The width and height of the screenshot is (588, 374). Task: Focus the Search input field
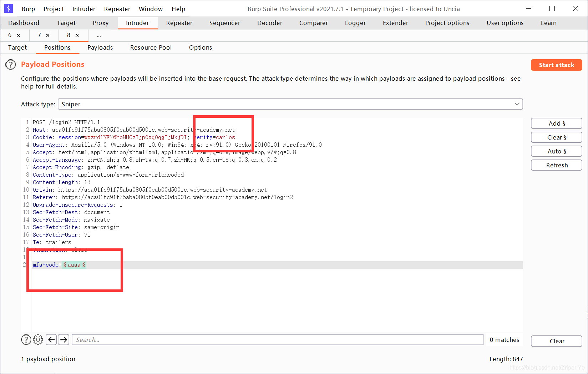[x=278, y=340]
